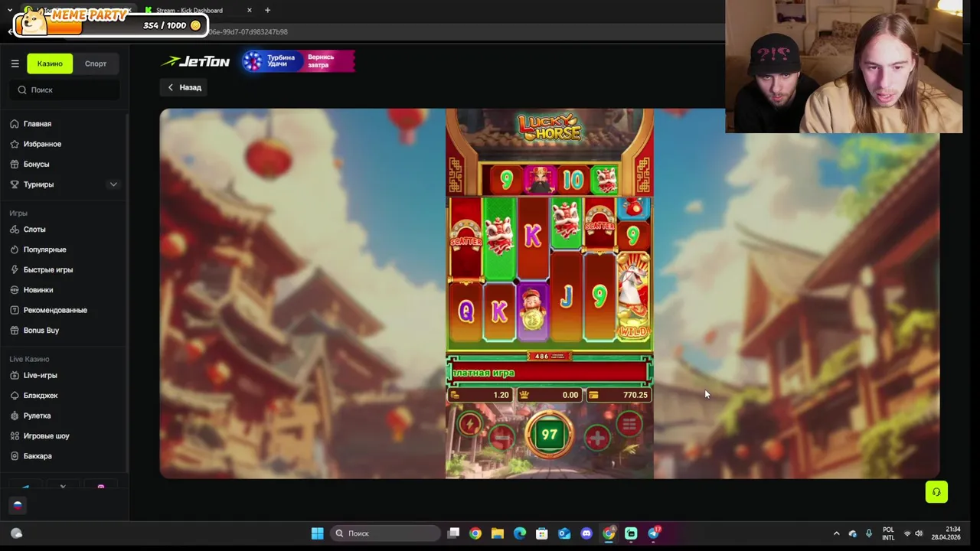
Task: Open Discord from the taskbar
Action: pyautogui.click(x=586, y=533)
